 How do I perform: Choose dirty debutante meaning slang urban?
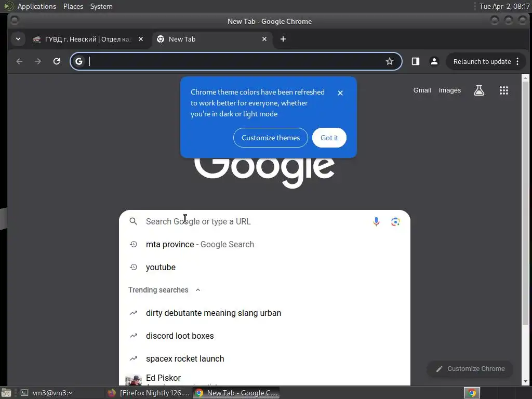click(264, 313)
